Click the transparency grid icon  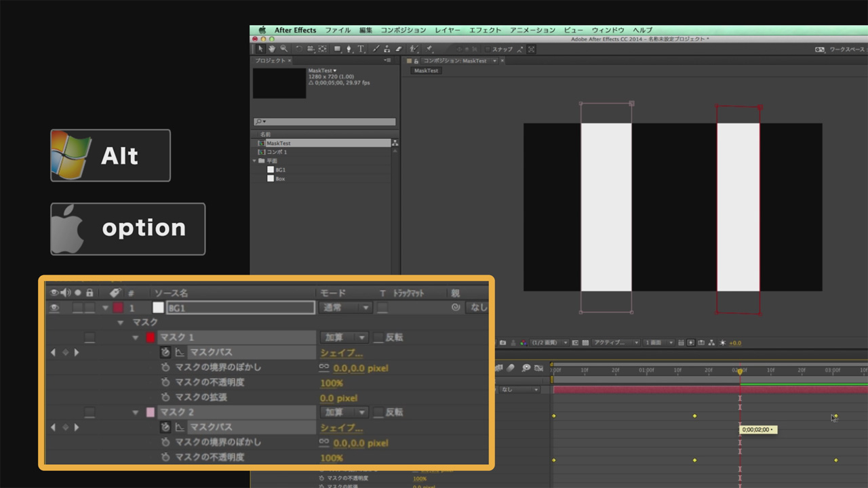tap(585, 343)
